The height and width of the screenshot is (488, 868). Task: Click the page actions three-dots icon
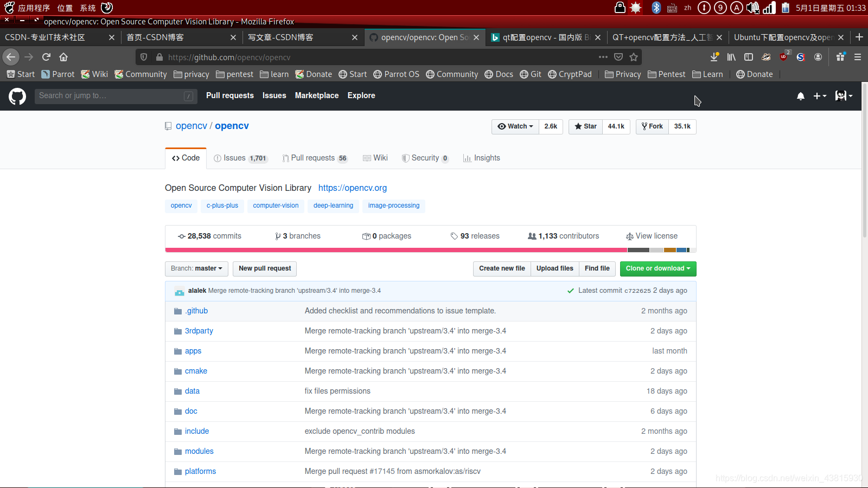tap(603, 57)
